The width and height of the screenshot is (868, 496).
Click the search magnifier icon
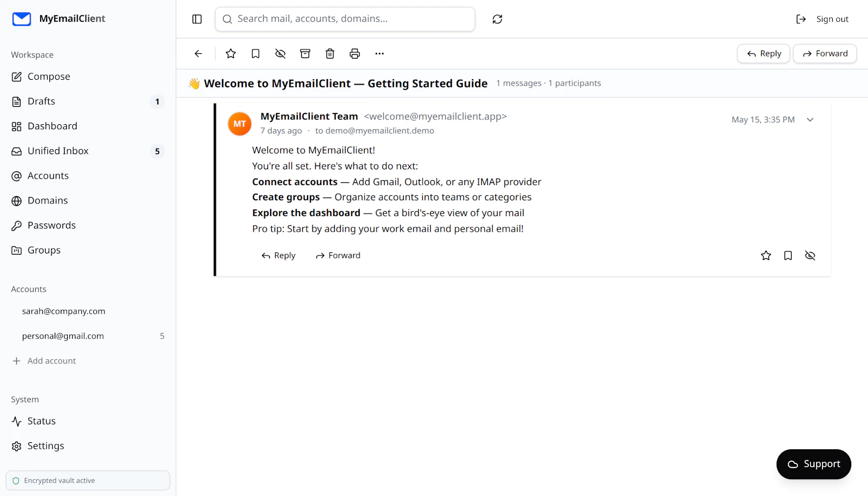point(227,19)
